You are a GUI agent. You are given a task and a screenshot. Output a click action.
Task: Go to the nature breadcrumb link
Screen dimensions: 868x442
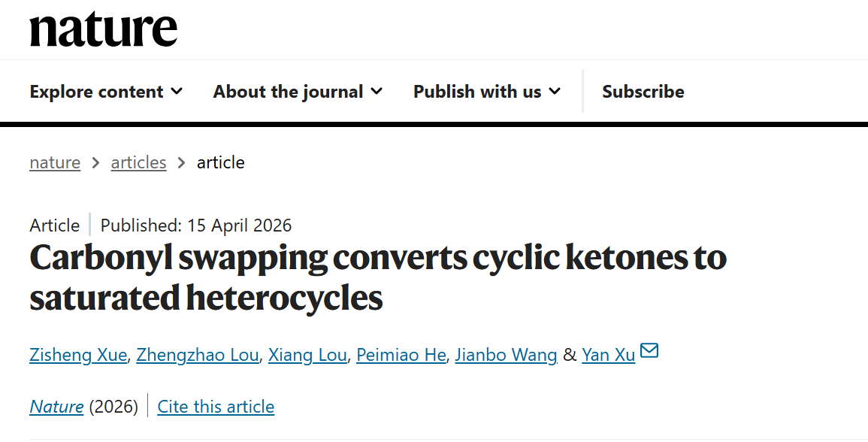click(x=55, y=162)
